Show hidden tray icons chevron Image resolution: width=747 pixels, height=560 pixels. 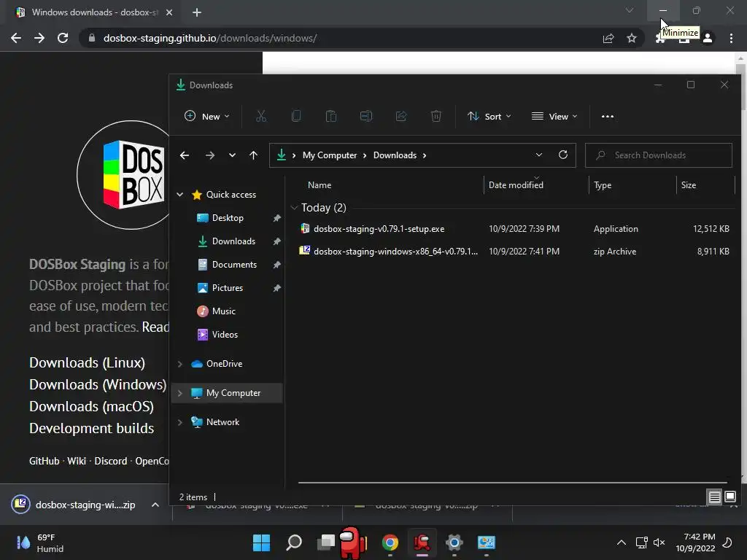click(x=622, y=542)
